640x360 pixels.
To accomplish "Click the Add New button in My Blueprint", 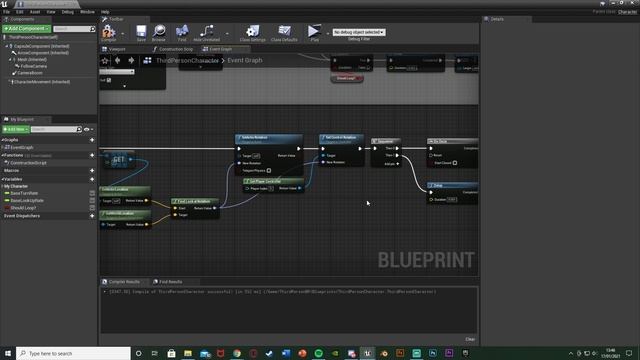I will tap(16, 129).
